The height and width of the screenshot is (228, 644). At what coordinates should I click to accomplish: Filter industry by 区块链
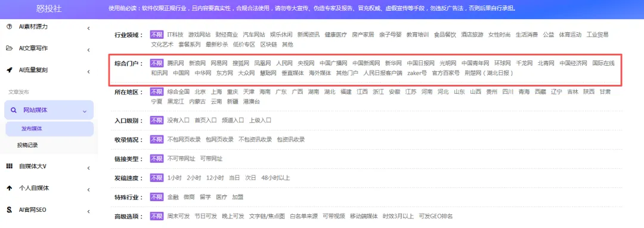(268, 44)
